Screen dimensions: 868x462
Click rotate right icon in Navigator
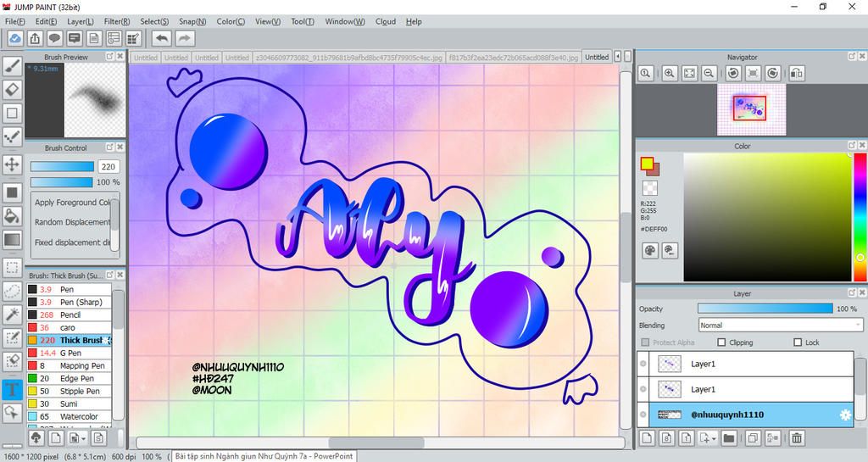[773, 73]
